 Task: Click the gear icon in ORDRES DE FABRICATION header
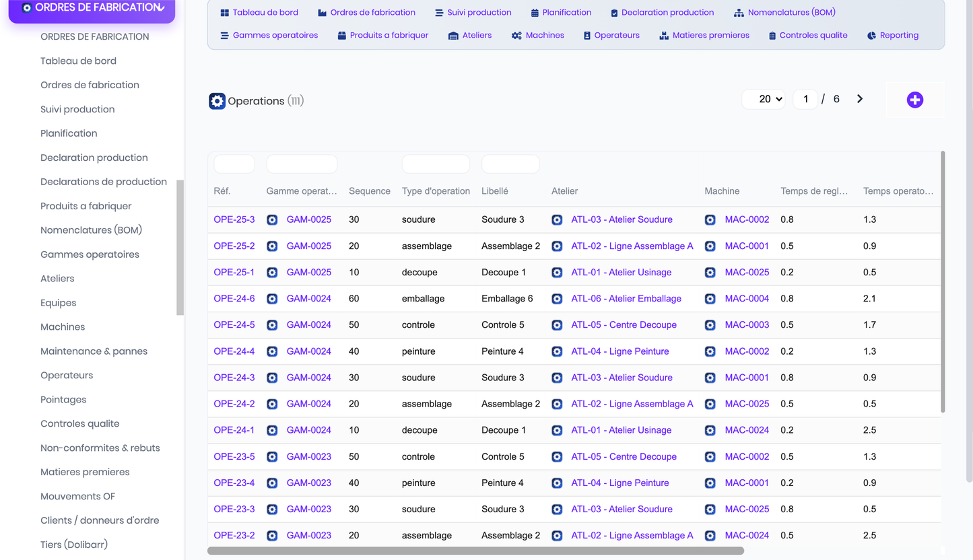coord(27,8)
